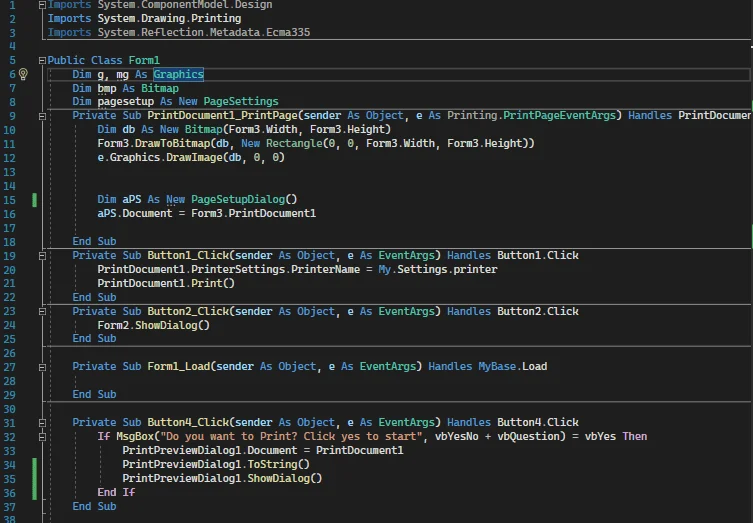
Task: Click line number 15 in the gutter
Action: (10, 200)
